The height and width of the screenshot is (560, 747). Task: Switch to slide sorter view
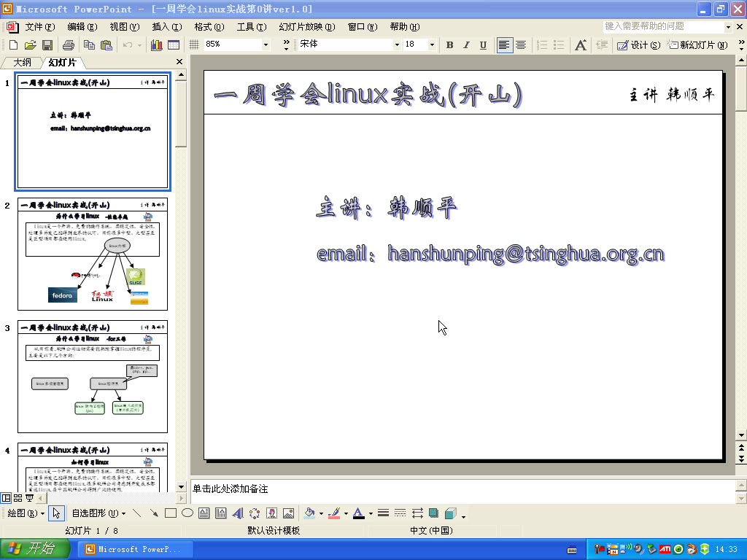pos(18,498)
